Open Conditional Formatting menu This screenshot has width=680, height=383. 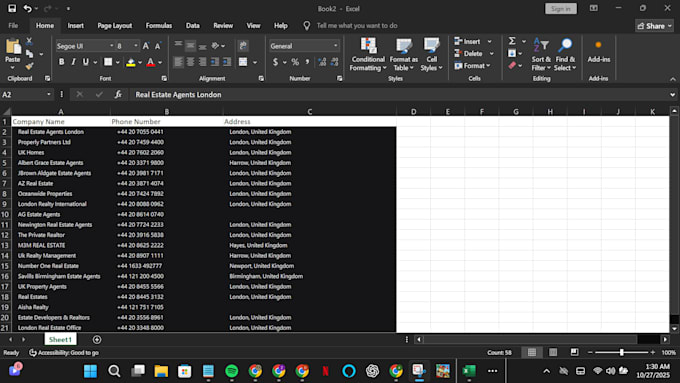tap(368, 55)
